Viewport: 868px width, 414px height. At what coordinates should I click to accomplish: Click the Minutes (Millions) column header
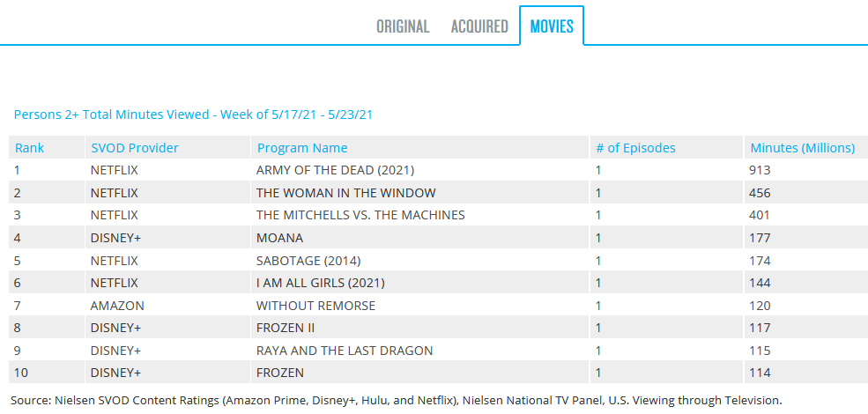click(x=802, y=148)
